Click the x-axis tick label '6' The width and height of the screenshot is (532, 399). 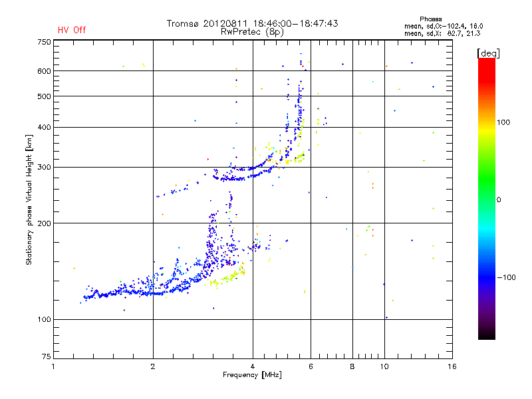coord(311,366)
